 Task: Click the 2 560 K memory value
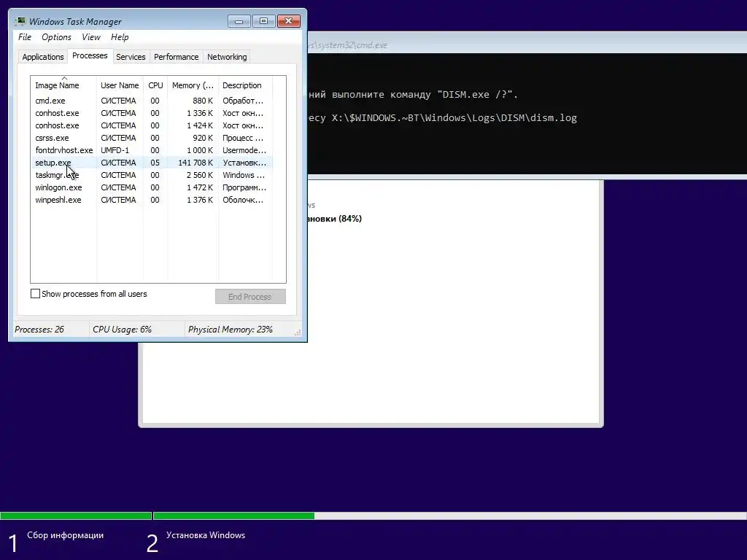click(x=200, y=175)
